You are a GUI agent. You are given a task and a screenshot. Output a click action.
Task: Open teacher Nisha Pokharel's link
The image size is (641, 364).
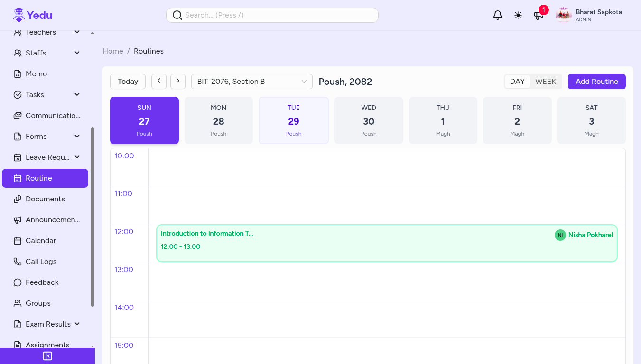pos(590,235)
